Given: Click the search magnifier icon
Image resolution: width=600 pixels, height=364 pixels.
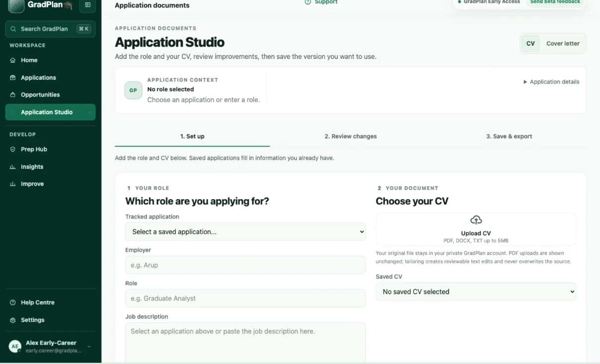Looking at the screenshot, I should click(x=13, y=29).
